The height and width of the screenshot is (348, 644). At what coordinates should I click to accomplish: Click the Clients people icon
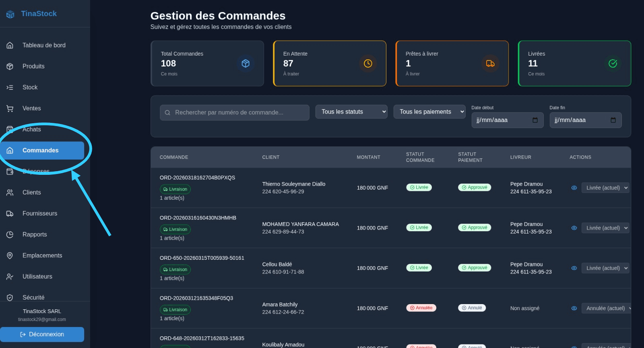coord(10,193)
